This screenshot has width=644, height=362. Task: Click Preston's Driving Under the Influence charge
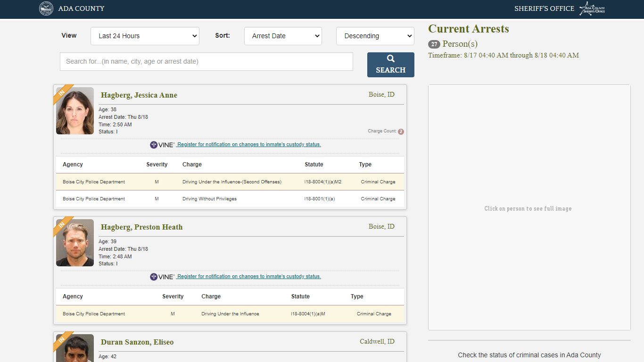(x=230, y=314)
